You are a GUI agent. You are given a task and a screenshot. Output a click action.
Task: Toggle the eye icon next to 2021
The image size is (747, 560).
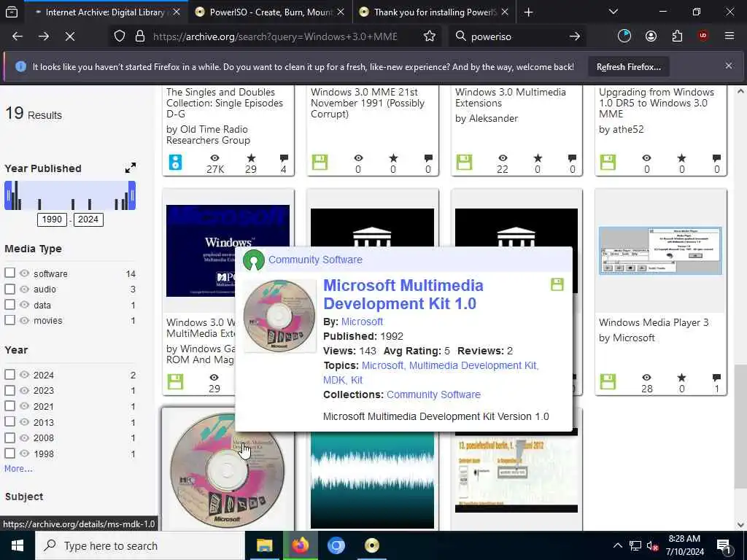click(24, 406)
